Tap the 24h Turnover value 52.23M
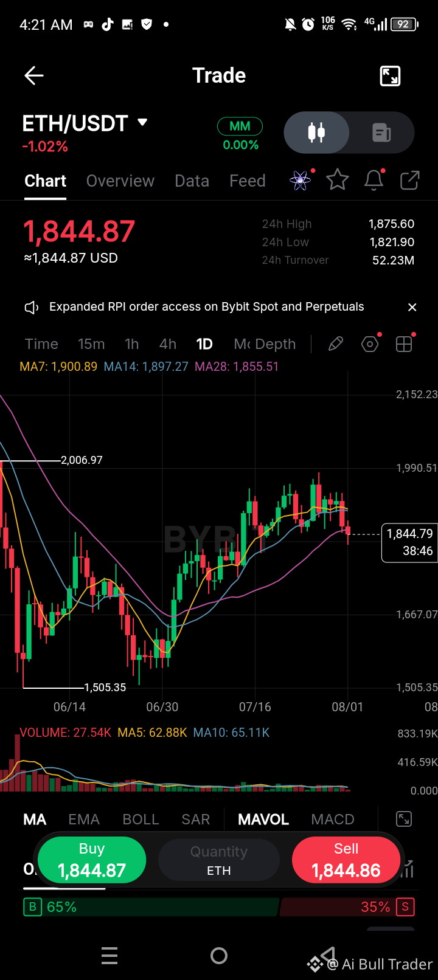 click(394, 260)
